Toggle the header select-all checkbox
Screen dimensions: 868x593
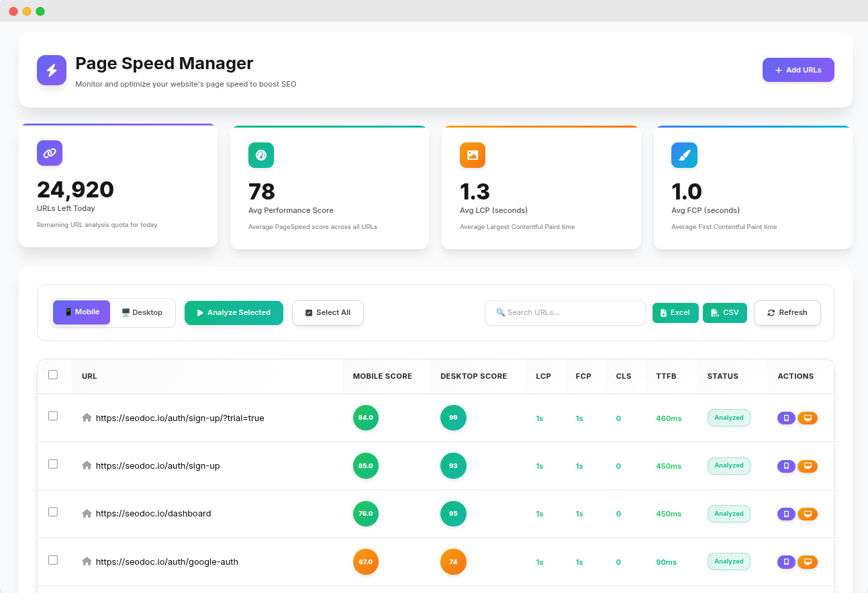[x=53, y=375]
